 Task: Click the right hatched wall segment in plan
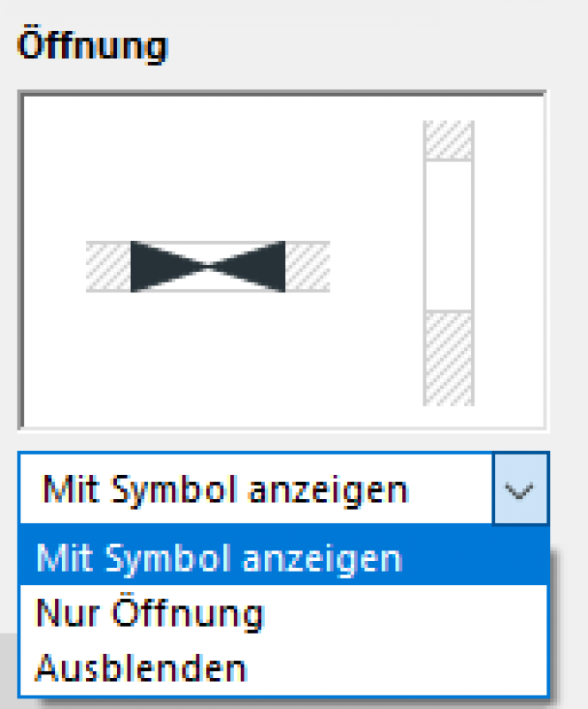click(x=307, y=266)
